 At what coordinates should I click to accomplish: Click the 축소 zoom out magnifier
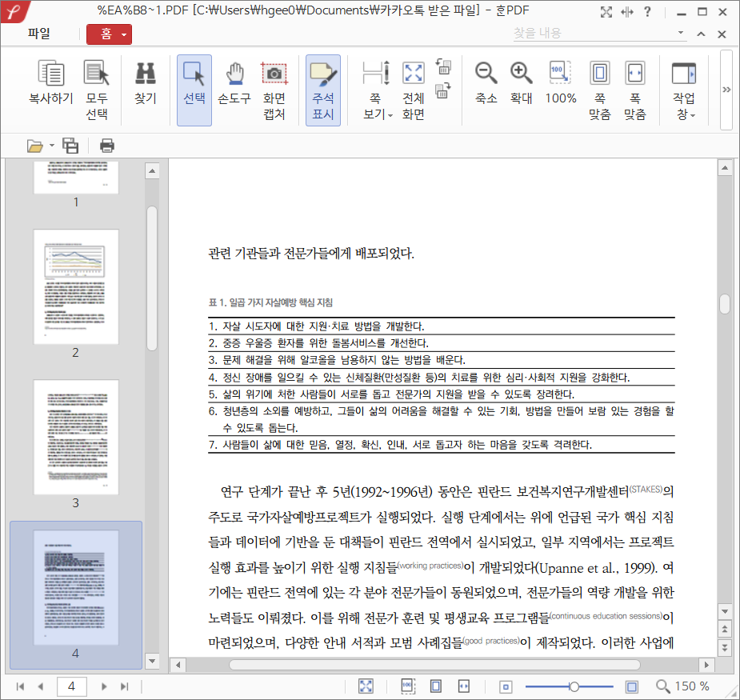point(486,84)
